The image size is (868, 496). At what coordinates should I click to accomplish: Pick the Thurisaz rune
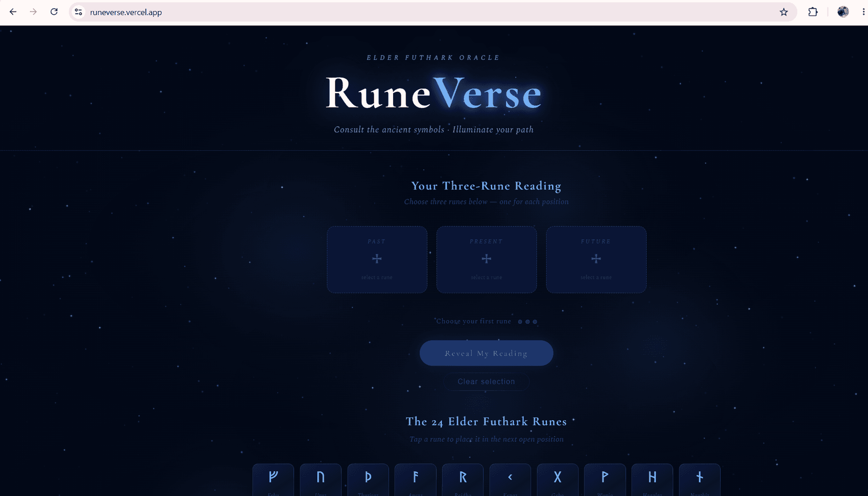pyautogui.click(x=368, y=480)
